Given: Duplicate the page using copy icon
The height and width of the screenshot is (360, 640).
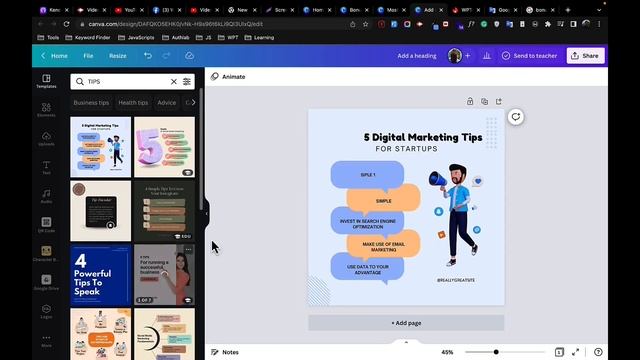Looking at the screenshot, I should coord(484,101).
